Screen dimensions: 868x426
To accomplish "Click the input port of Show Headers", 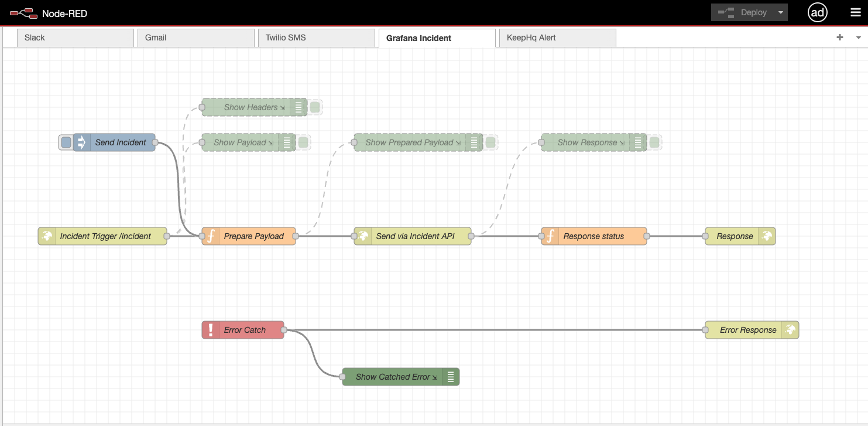I will (202, 107).
